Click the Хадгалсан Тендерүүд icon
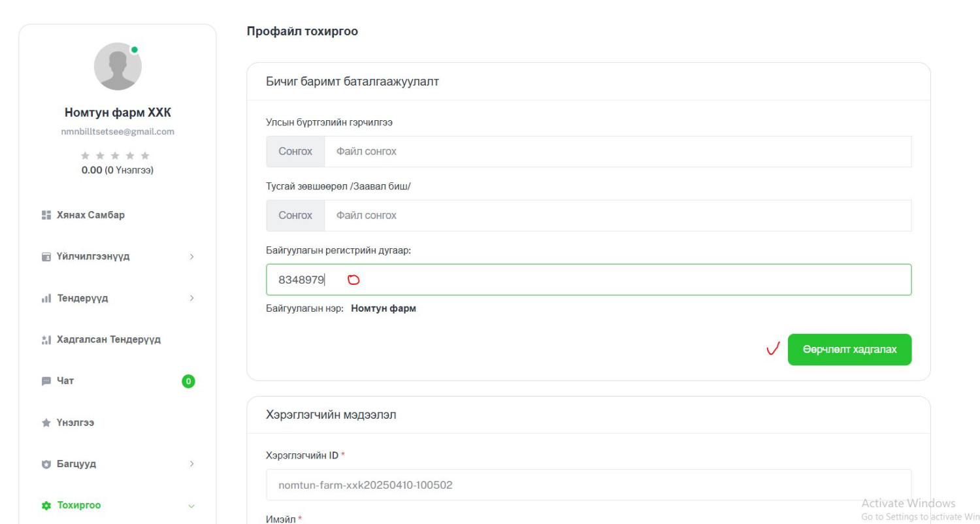 tap(46, 340)
